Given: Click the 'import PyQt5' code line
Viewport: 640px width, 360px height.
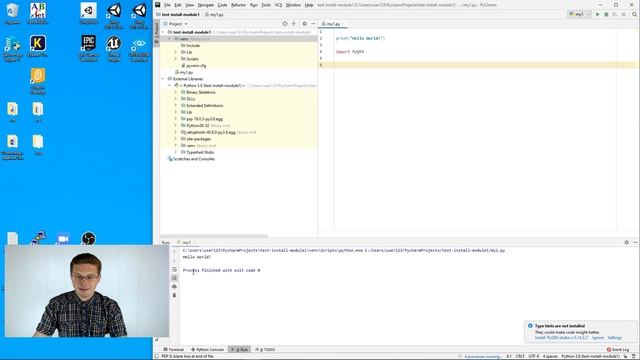Looking at the screenshot, I should pos(350,52).
